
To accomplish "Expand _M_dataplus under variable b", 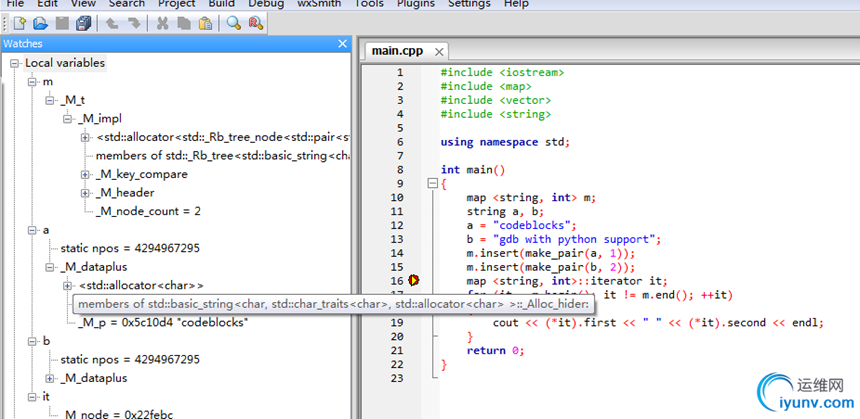I will [x=50, y=378].
